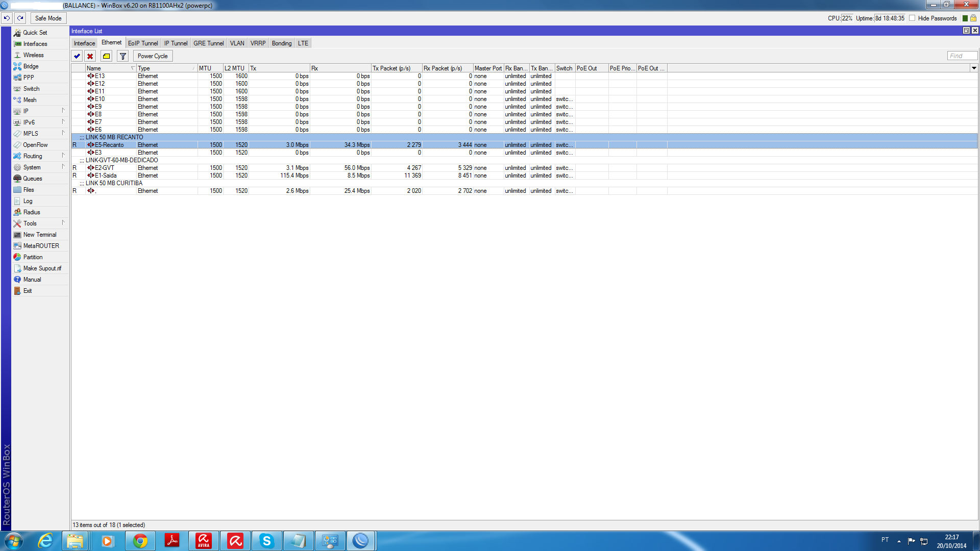Click the LINK-GVT-60-MB-DEDICADO comment row
Screen dimensions: 980x551
[524, 160]
